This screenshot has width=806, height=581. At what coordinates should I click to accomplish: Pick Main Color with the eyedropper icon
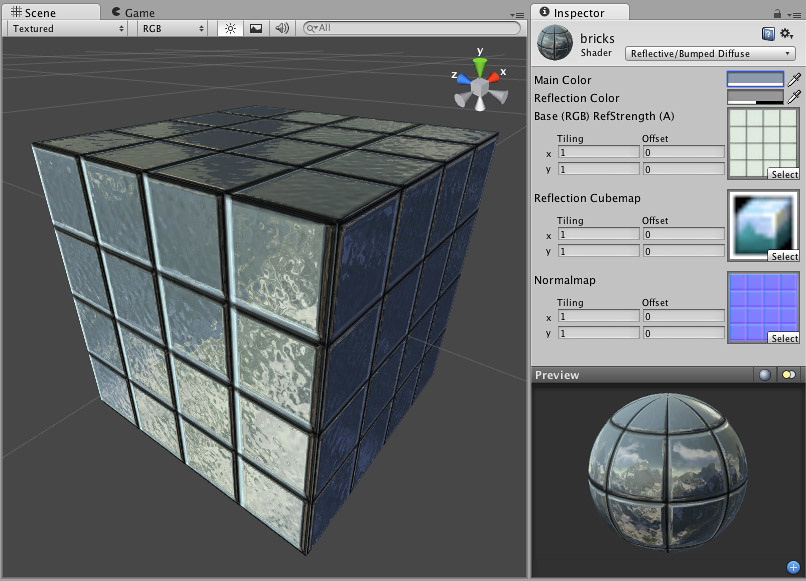(x=796, y=79)
